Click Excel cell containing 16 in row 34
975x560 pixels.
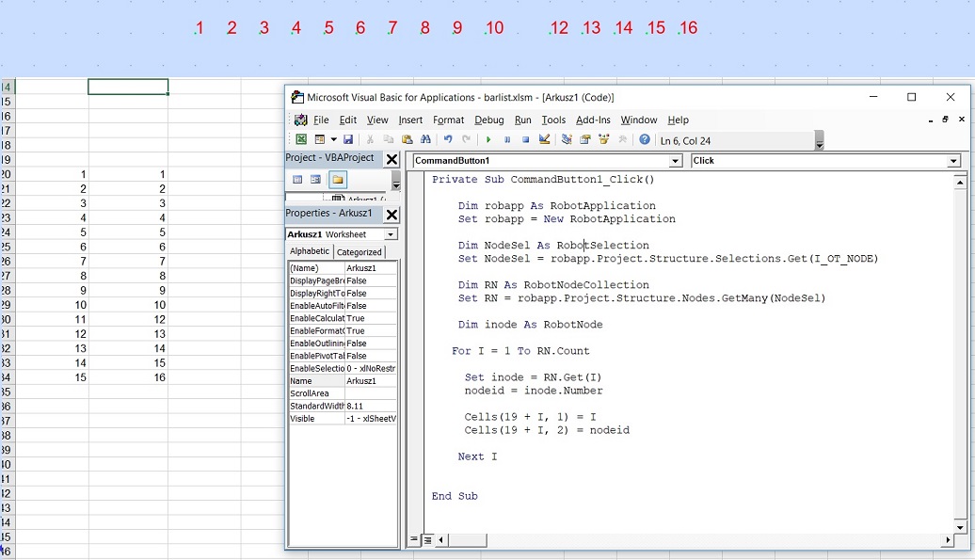tap(128, 377)
